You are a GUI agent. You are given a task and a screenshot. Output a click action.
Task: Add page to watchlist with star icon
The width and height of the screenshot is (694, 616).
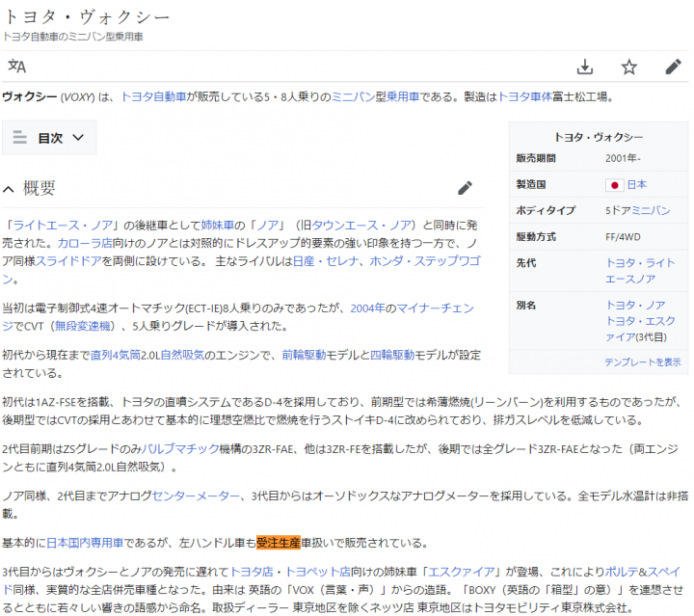click(x=628, y=67)
